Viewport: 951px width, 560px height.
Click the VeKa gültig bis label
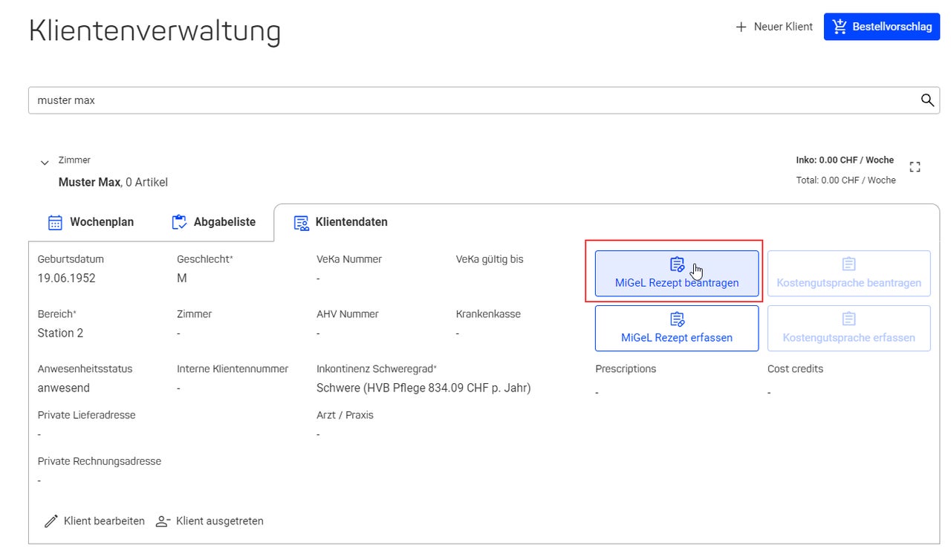490,259
